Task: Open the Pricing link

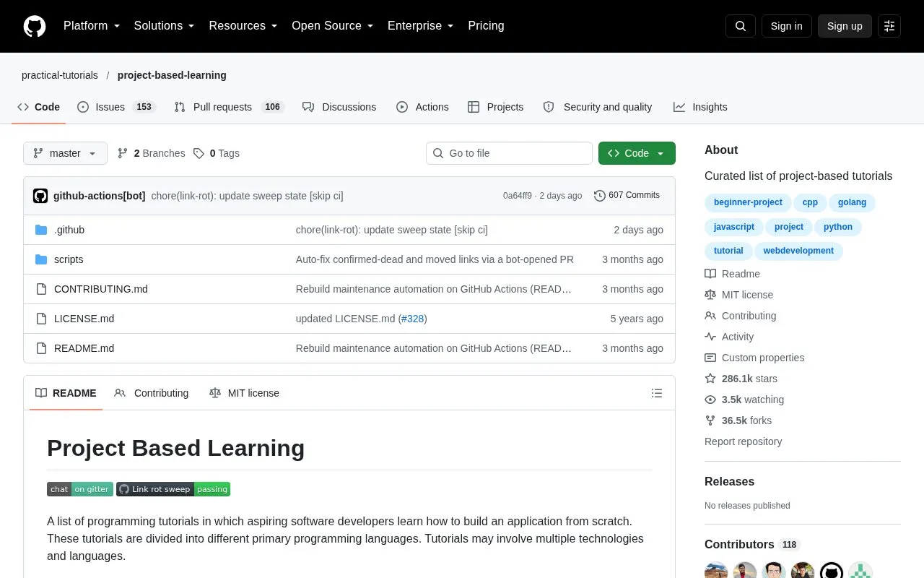Action: [x=486, y=26]
